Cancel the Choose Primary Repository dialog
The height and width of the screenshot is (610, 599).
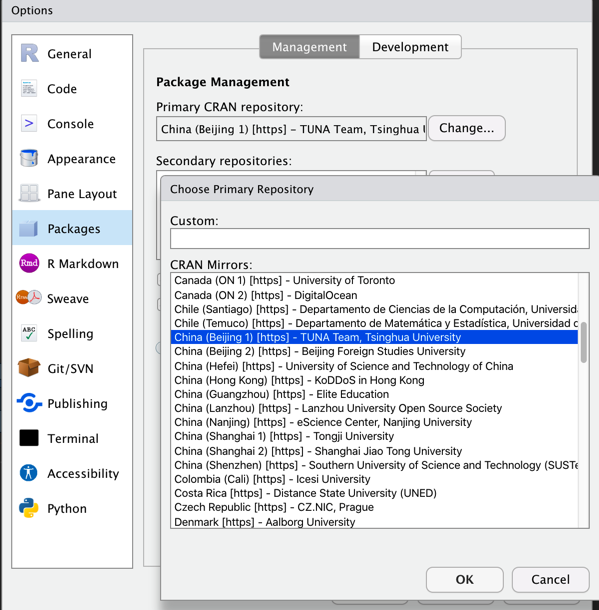click(550, 579)
